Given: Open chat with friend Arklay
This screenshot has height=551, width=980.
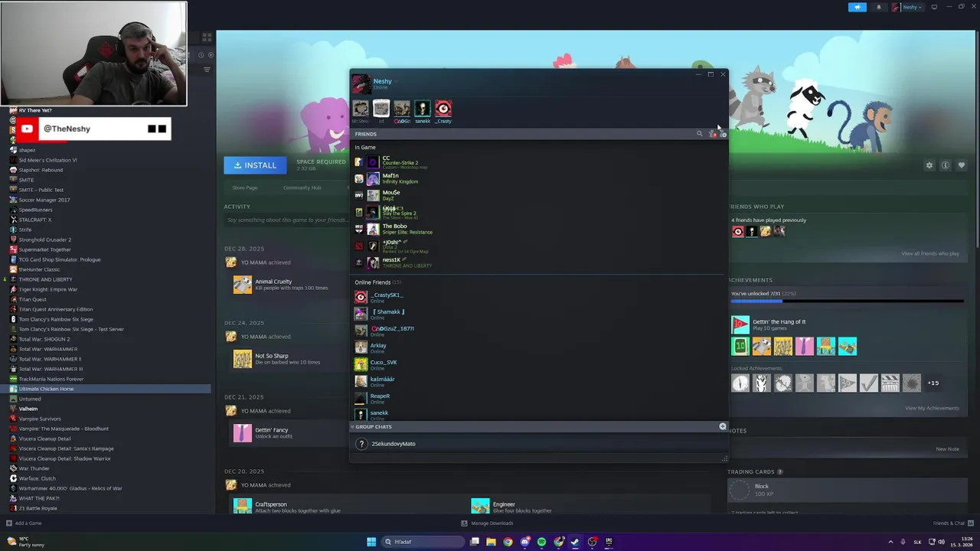Looking at the screenshot, I should click(537, 347).
